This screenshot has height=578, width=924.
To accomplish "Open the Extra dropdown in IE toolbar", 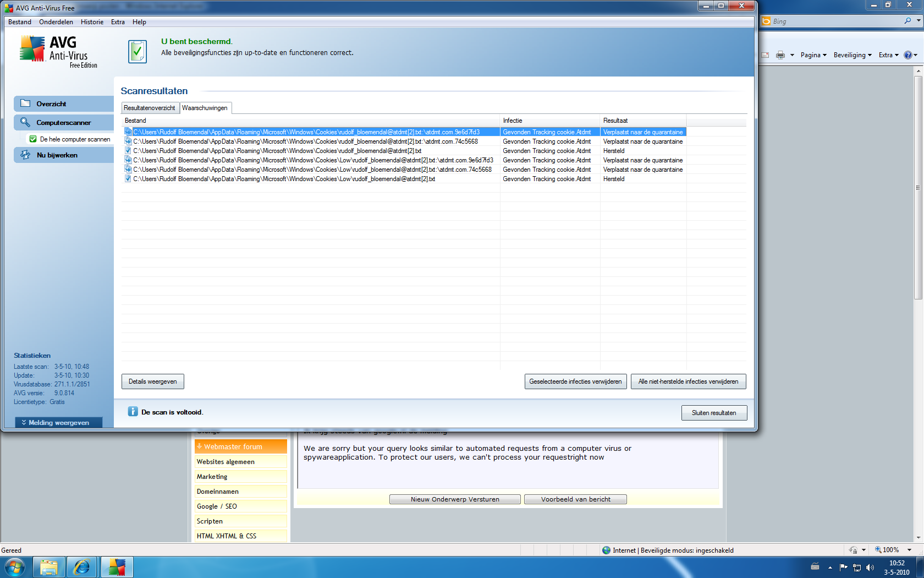I will pyautogui.click(x=888, y=55).
